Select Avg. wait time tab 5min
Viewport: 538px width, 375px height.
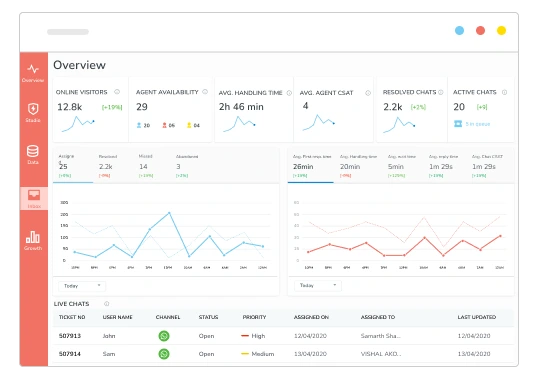point(401,166)
